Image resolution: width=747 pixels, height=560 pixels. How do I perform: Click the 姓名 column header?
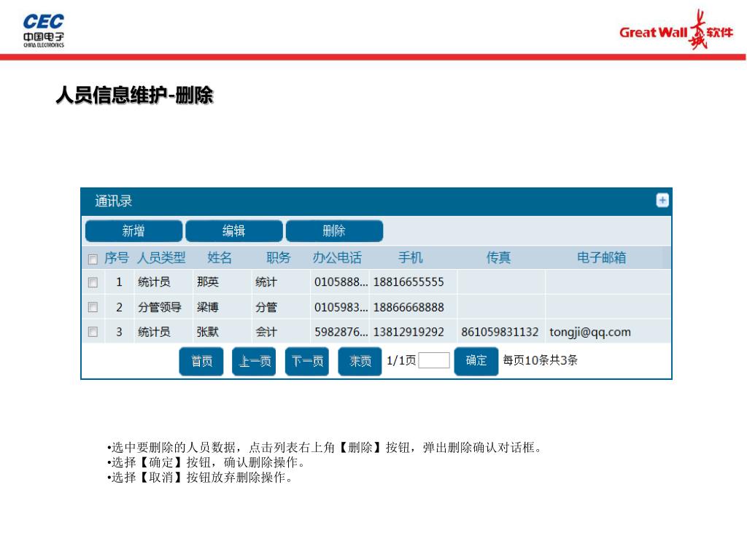pos(219,257)
